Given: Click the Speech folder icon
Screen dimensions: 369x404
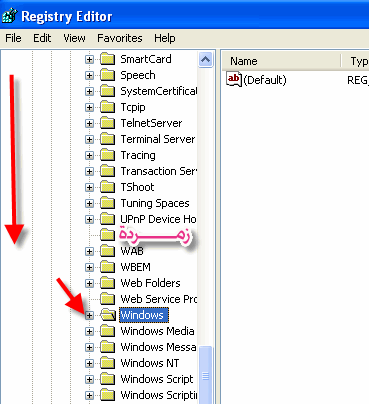Looking at the screenshot, I should click(107, 75).
